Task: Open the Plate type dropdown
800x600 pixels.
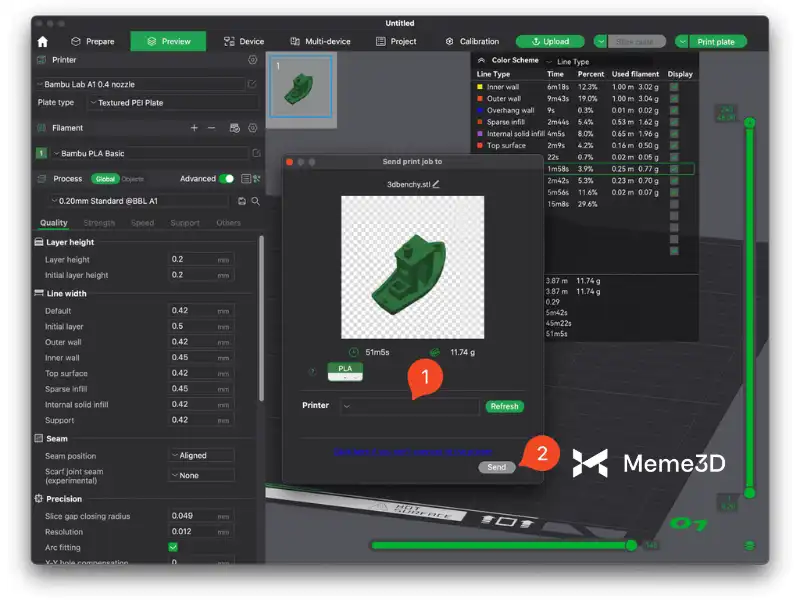Action: tap(172, 102)
